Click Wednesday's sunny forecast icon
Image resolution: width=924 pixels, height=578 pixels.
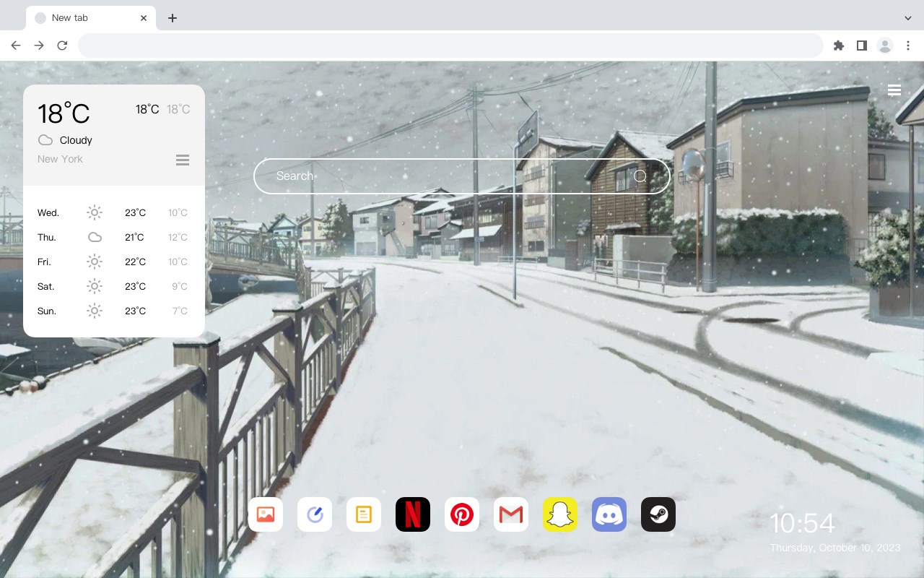coord(95,212)
